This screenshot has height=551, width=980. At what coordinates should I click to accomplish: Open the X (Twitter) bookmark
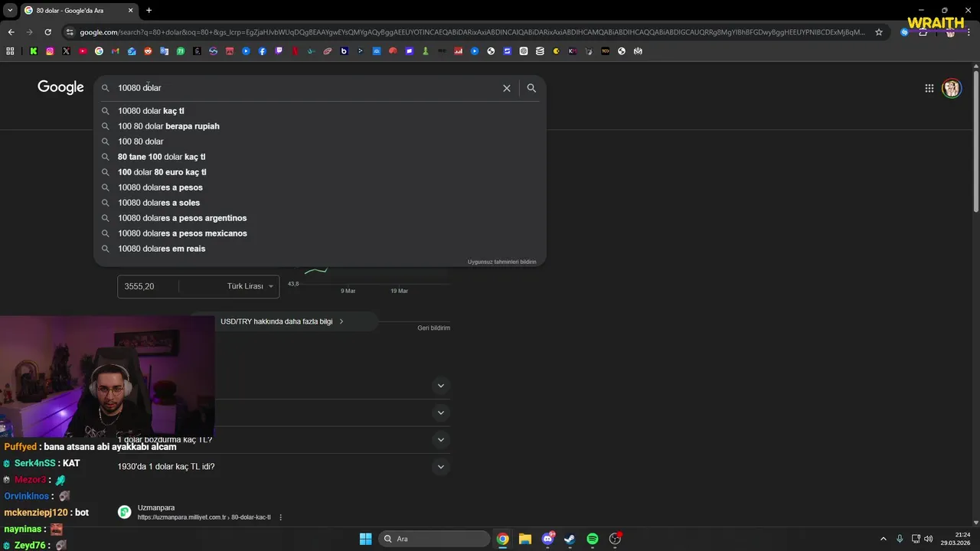coord(67,51)
